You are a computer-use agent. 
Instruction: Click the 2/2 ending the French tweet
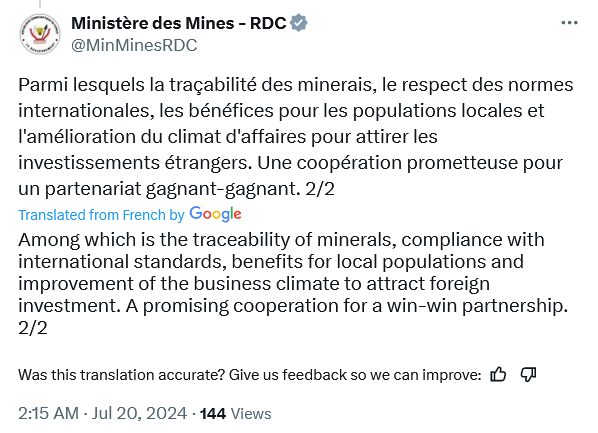tap(320, 188)
